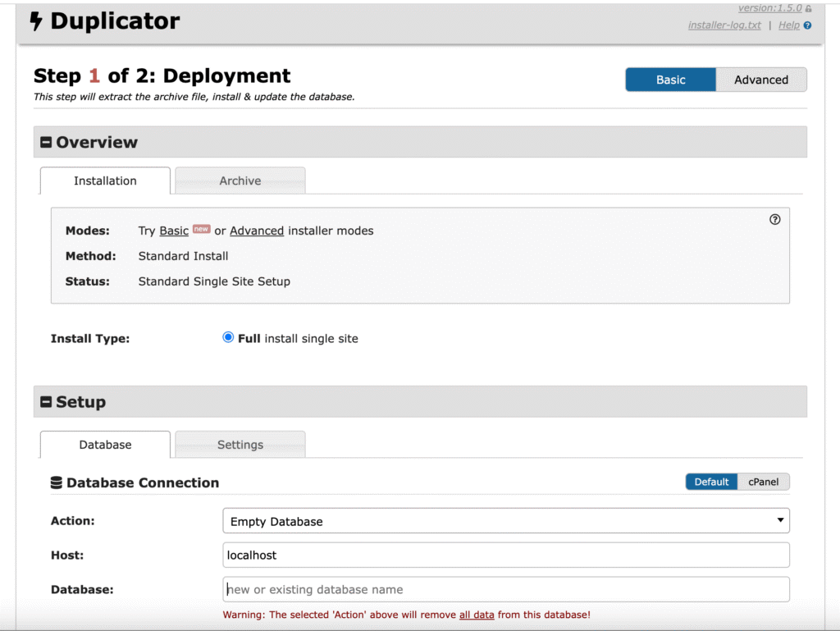The height and width of the screenshot is (631, 840).
Task: Open the Action dropdown (Empty Database)
Action: tap(505, 521)
